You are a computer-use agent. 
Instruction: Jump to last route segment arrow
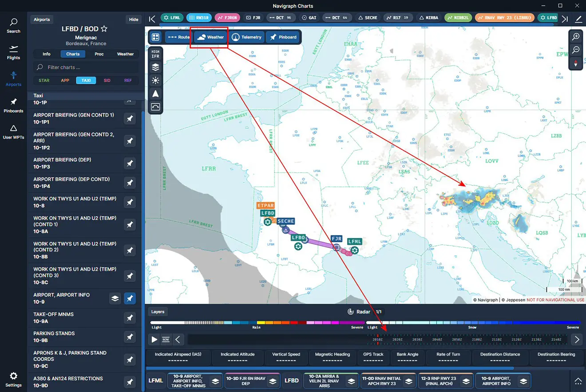click(x=565, y=19)
